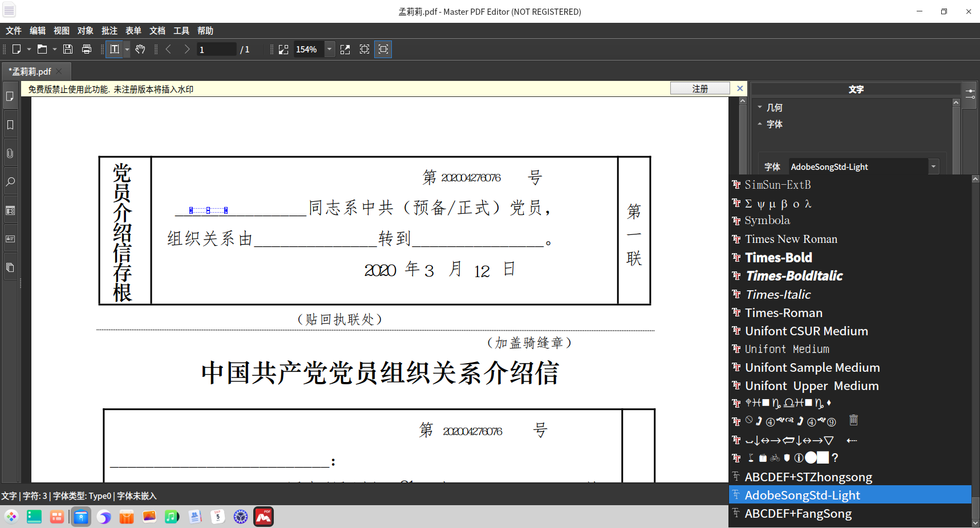The height and width of the screenshot is (528, 980).
Task: Click the Save document icon
Action: (x=68, y=49)
